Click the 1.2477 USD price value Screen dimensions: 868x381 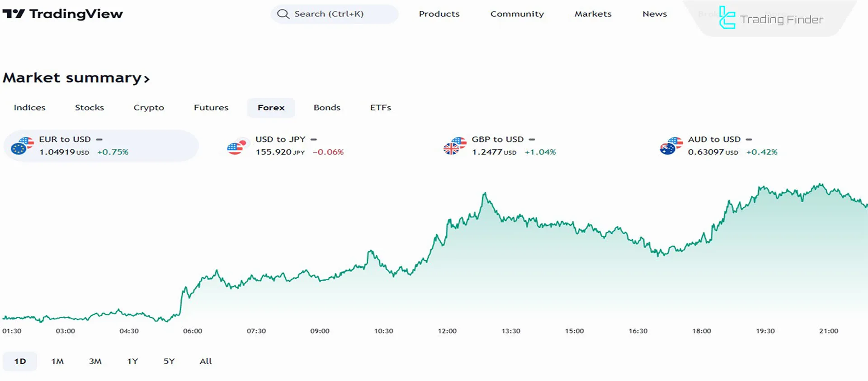point(494,152)
